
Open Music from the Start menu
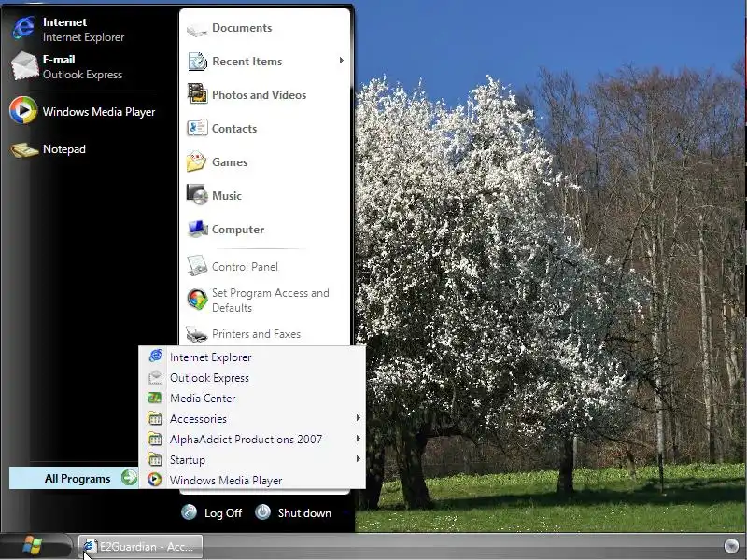pos(227,196)
